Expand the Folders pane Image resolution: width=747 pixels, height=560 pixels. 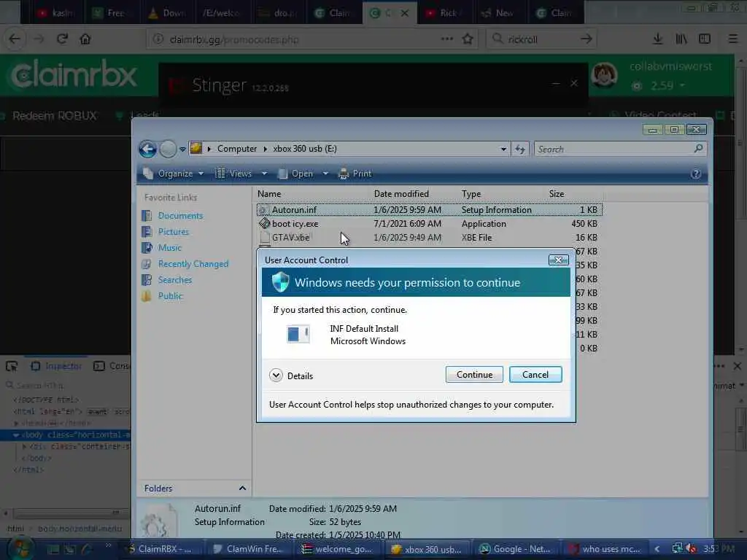coord(242,489)
